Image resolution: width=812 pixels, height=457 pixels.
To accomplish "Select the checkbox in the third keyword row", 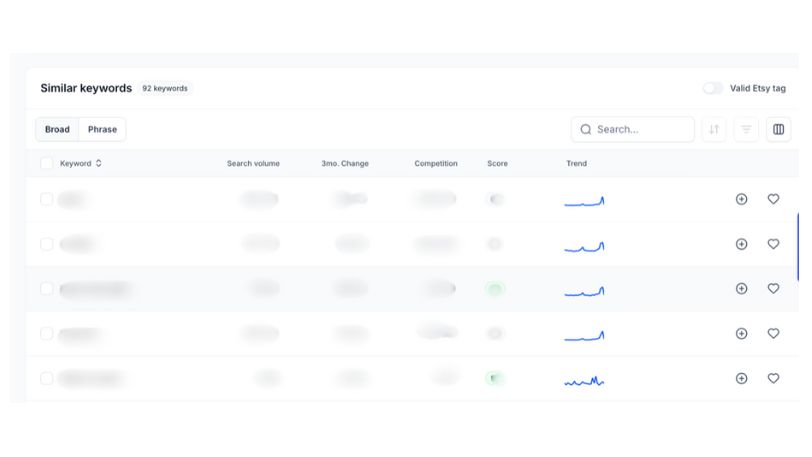I will click(47, 288).
